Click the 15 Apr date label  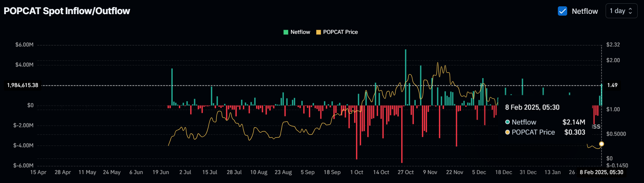coord(38,172)
